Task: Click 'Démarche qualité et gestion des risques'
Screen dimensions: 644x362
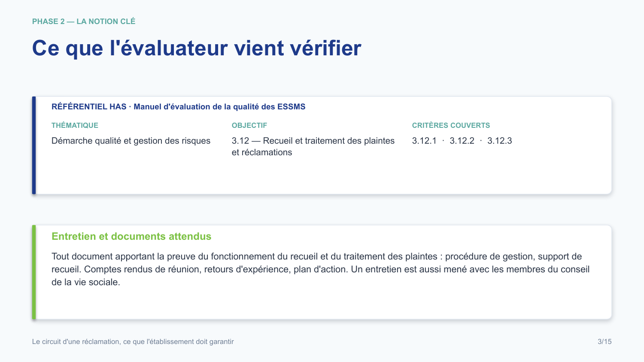Action: 131,141
